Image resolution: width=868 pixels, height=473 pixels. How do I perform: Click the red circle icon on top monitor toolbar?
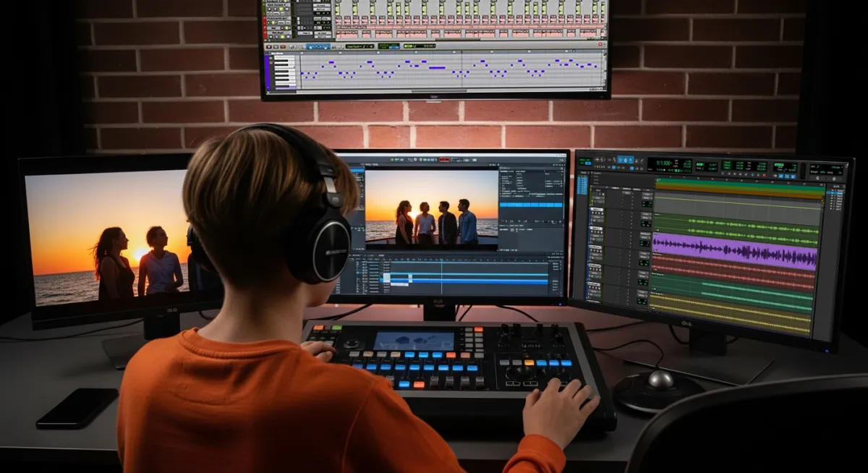click(x=600, y=45)
